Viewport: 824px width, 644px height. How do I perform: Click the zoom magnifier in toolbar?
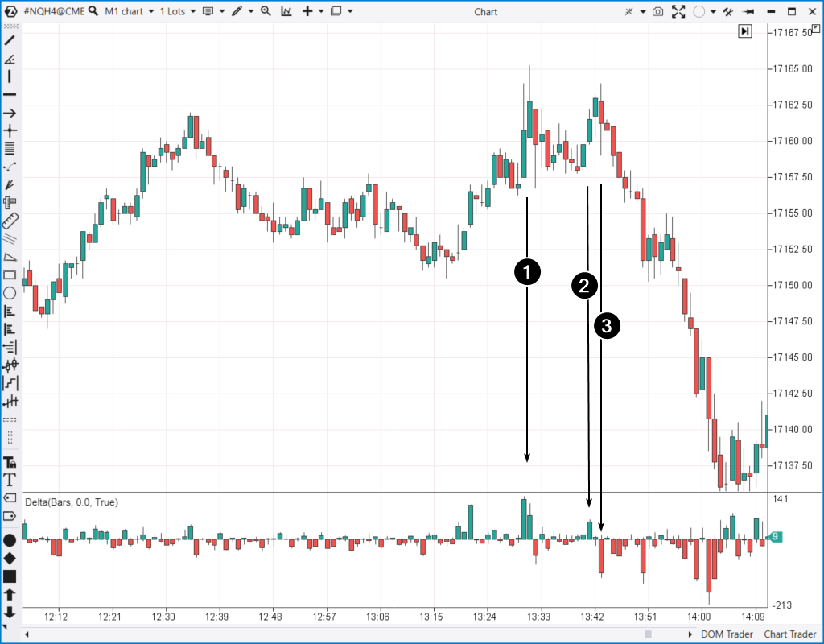[266, 11]
